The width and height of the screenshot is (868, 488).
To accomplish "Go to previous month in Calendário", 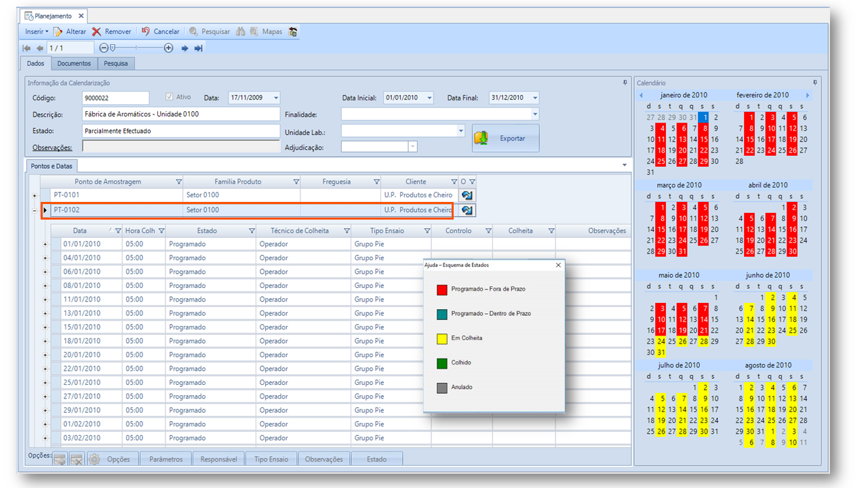I will coord(642,96).
